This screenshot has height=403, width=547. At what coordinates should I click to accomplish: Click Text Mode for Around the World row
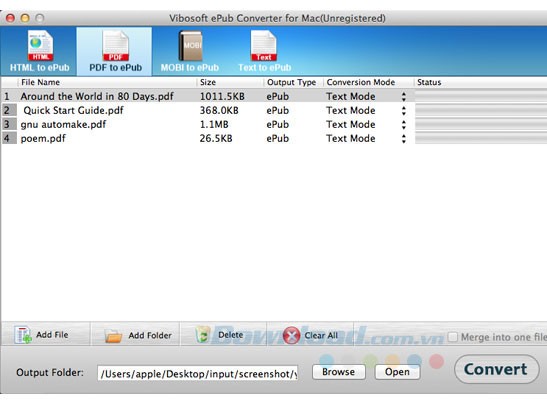point(351,97)
